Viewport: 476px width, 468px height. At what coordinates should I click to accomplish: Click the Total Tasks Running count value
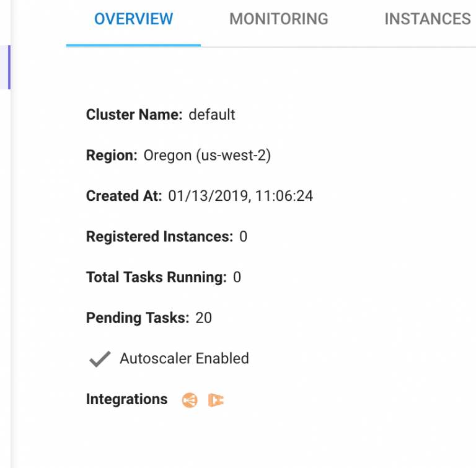pyautogui.click(x=237, y=277)
